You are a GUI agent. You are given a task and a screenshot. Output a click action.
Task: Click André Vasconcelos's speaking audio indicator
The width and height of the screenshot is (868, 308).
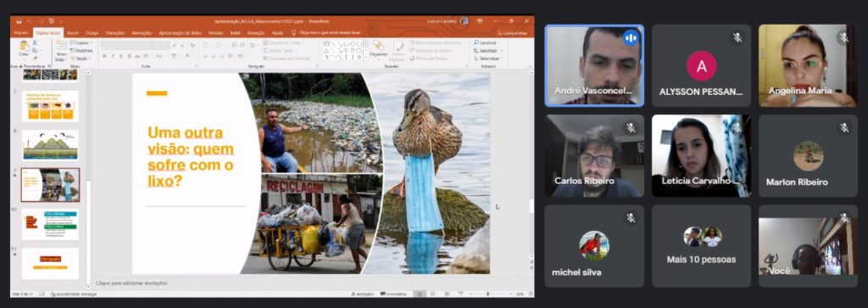[630, 37]
